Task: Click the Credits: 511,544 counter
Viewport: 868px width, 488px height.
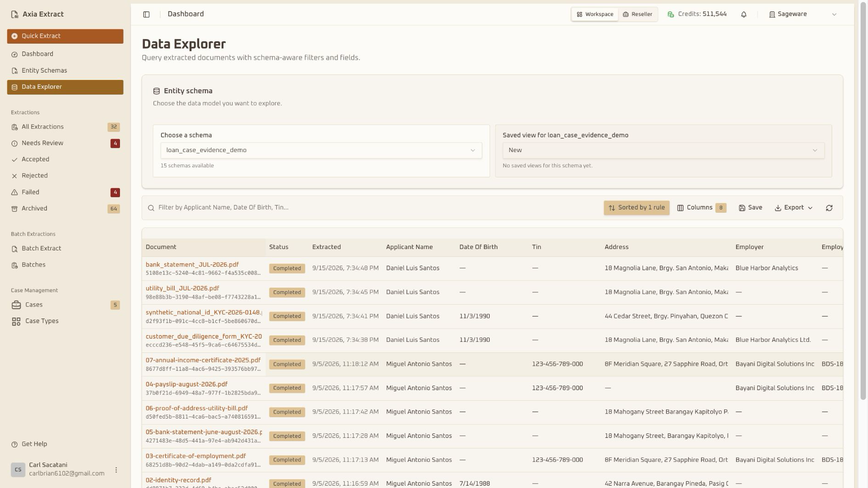Action: pos(702,14)
